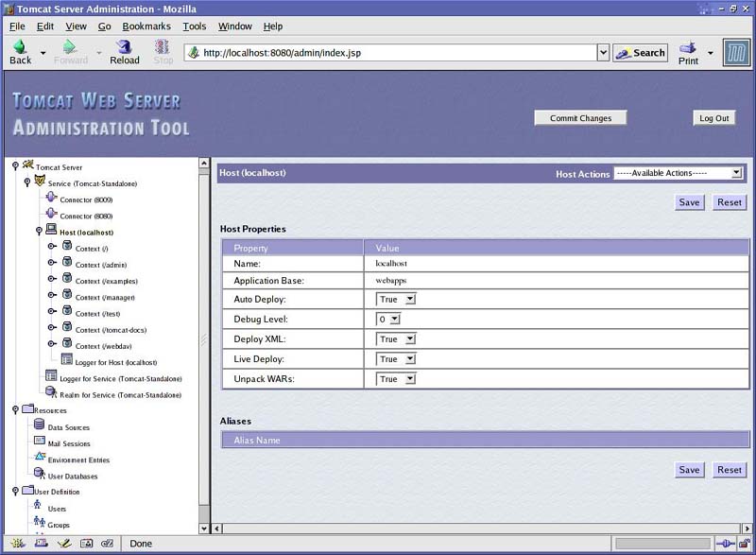The image size is (756, 555).
Task: Open the Auto Deploy dropdown
Action: pos(395,300)
